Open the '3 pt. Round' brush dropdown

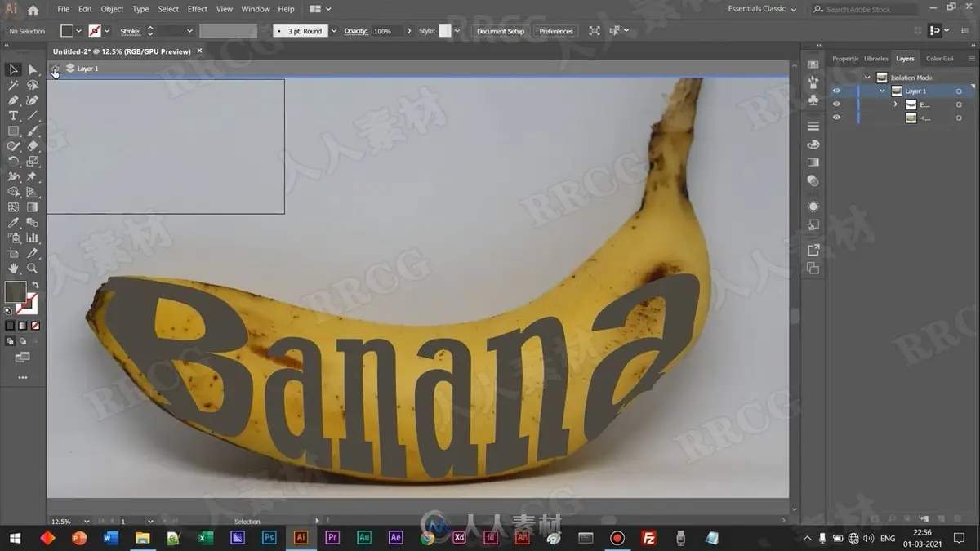(334, 31)
